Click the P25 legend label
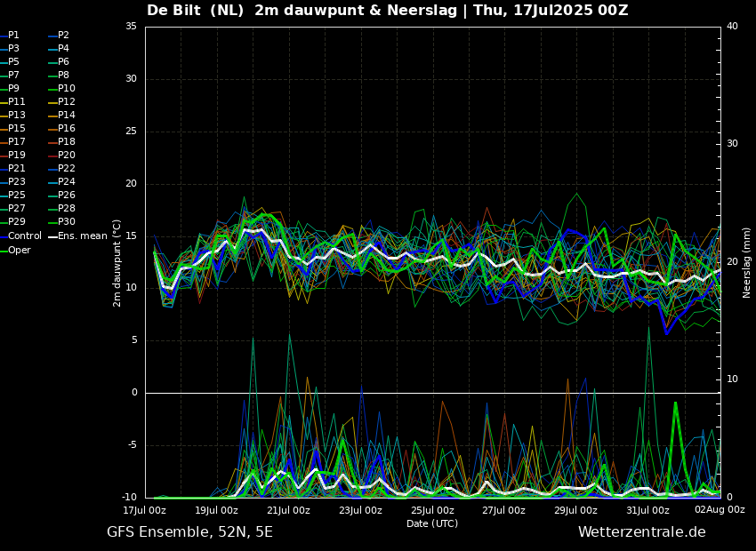Screen dimensions: 756x551 (x=16, y=195)
